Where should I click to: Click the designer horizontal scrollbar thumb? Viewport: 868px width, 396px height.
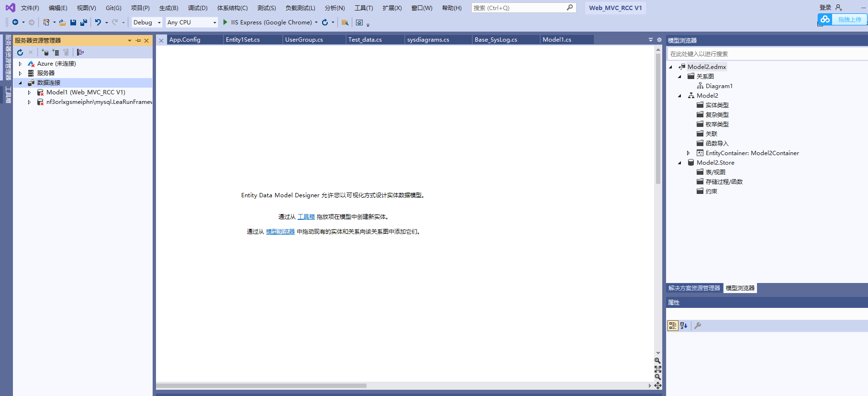pos(261,385)
